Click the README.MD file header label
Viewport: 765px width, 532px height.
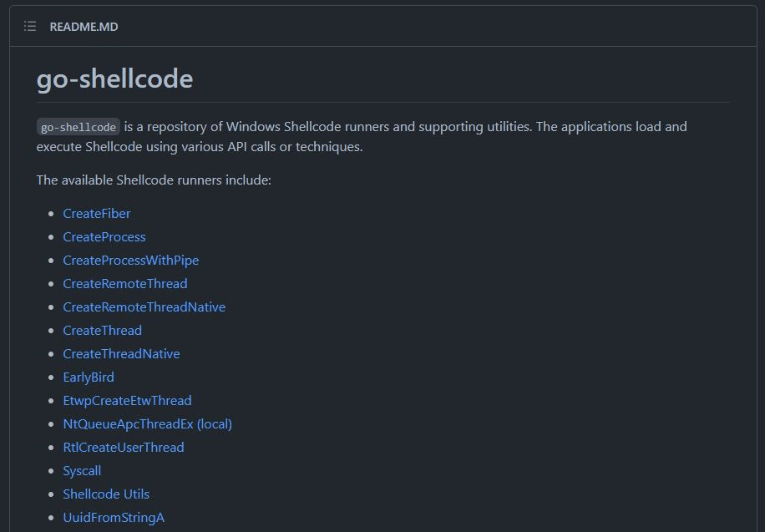[x=82, y=26]
